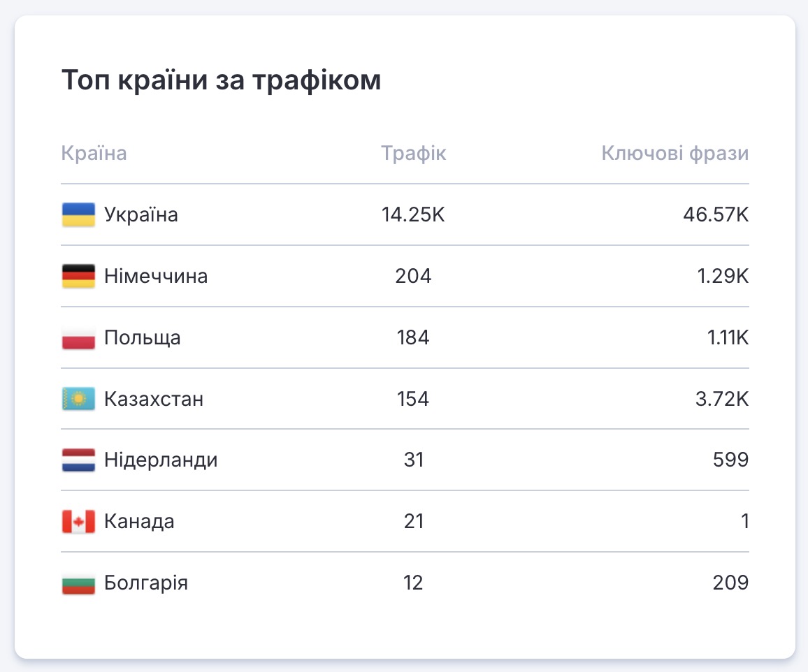Select the Німеччина country name
808x672 pixels.
tap(156, 277)
